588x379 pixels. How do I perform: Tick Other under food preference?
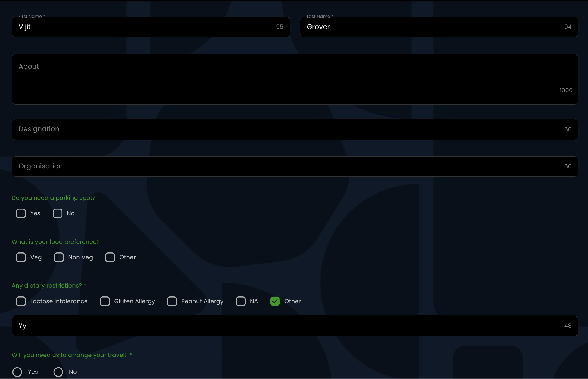(x=110, y=257)
